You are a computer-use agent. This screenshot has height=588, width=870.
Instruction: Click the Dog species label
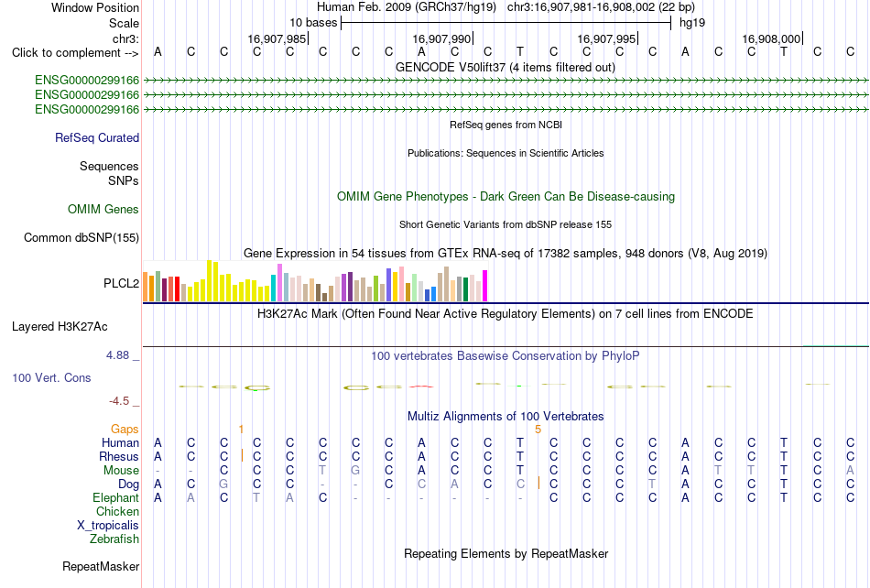(128, 485)
